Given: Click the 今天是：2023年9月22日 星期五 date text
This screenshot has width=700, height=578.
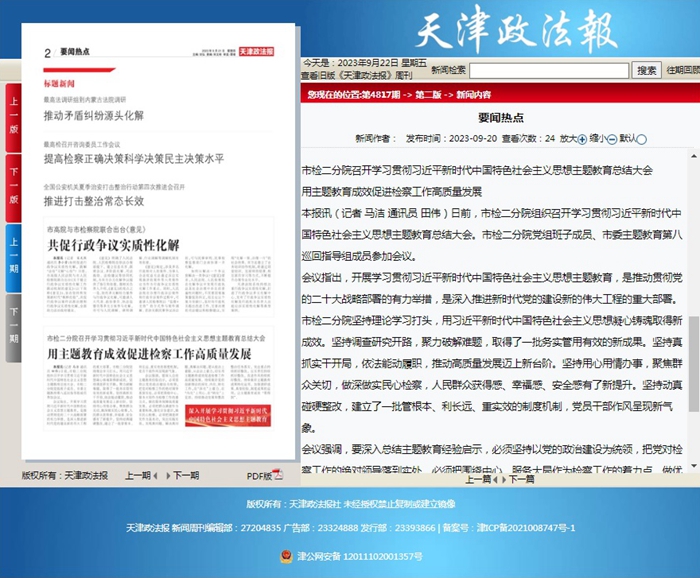Looking at the screenshot, I should coord(365,63).
